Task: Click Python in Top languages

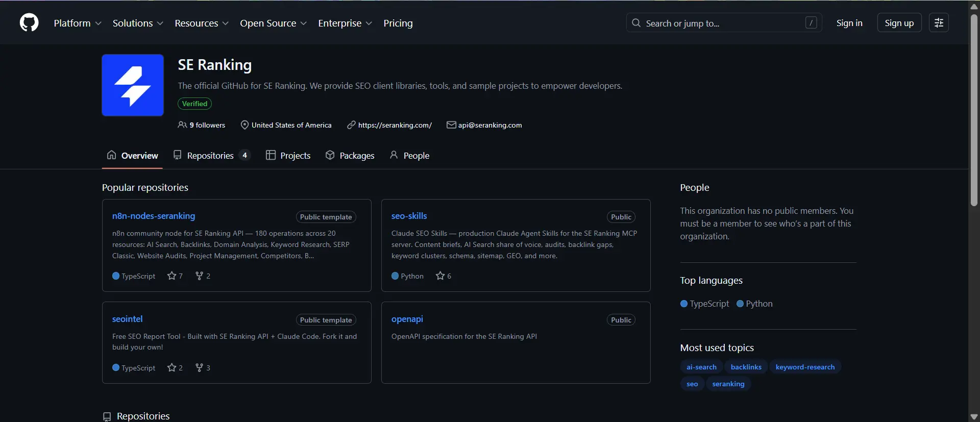Action: click(755, 304)
